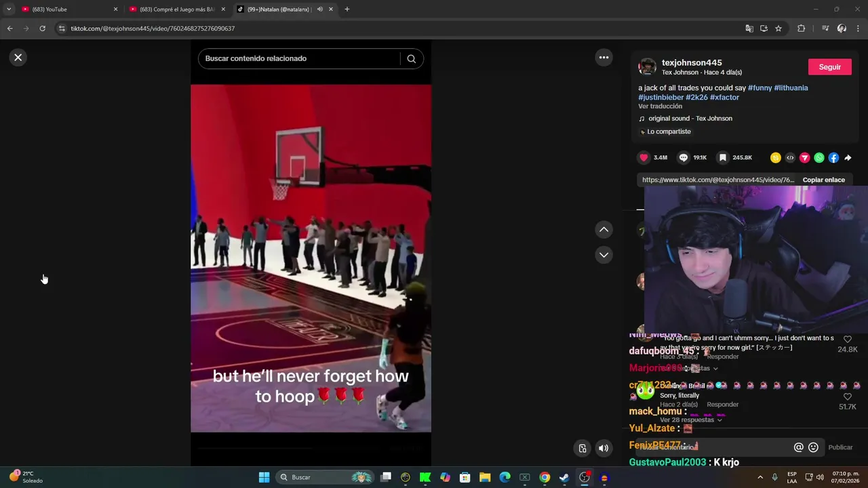Open the #2k26 hashtag
Screen dimensions: 868x488
point(696,98)
